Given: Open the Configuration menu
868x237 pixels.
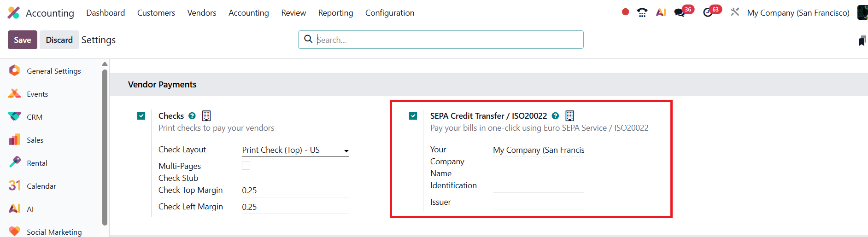Looking at the screenshot, I should [390, 13].
